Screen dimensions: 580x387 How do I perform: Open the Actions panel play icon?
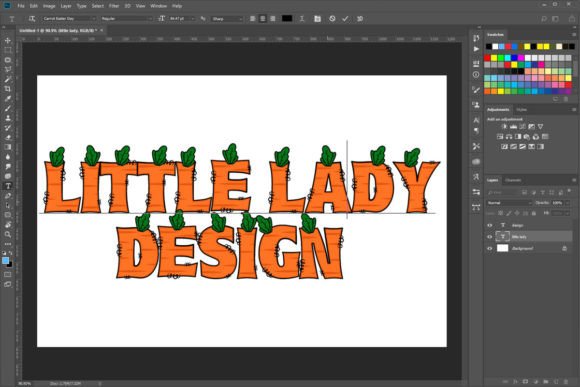point(476,49)
